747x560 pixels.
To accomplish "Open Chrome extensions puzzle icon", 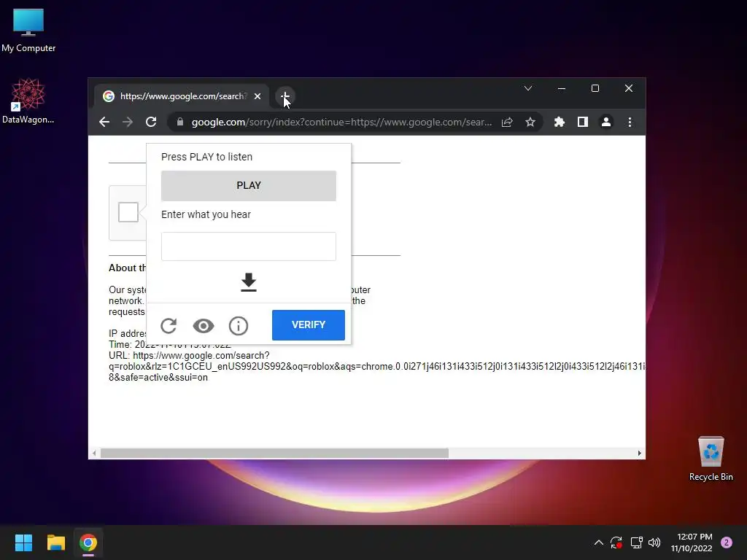I will [560, 122].
